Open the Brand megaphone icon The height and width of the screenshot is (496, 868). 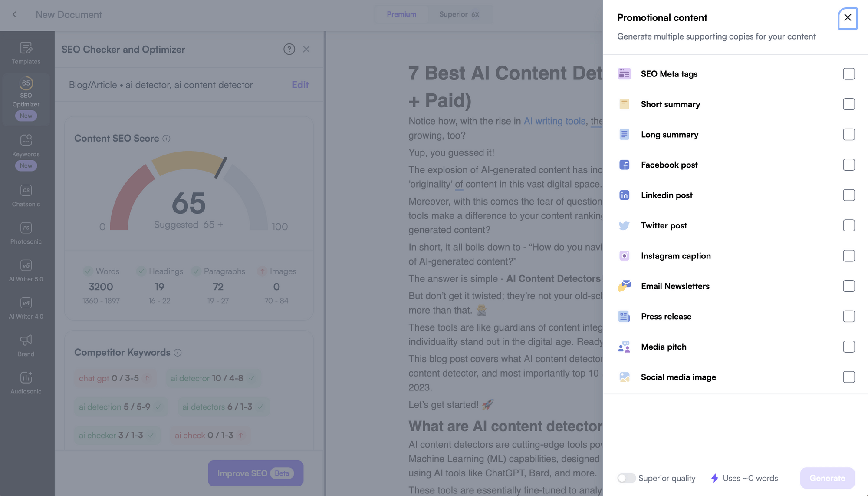26,340
